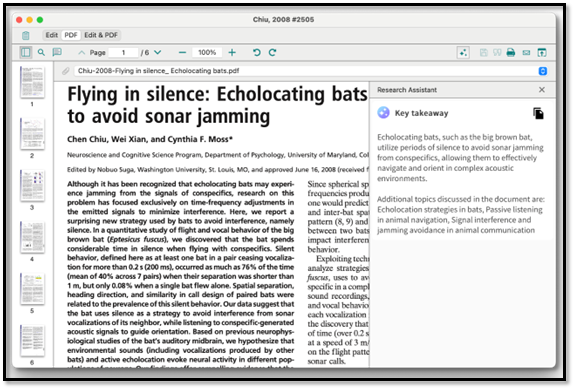Rotate the PDF clockwise
The image size is (575, 390).
tap(272, 53)
